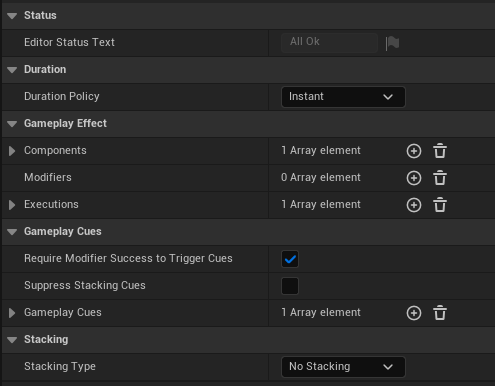Enable Suppress Stacking Cues checkbox
Image resolution: width=495 pixels, height=386 pixels.
[290, 286]
